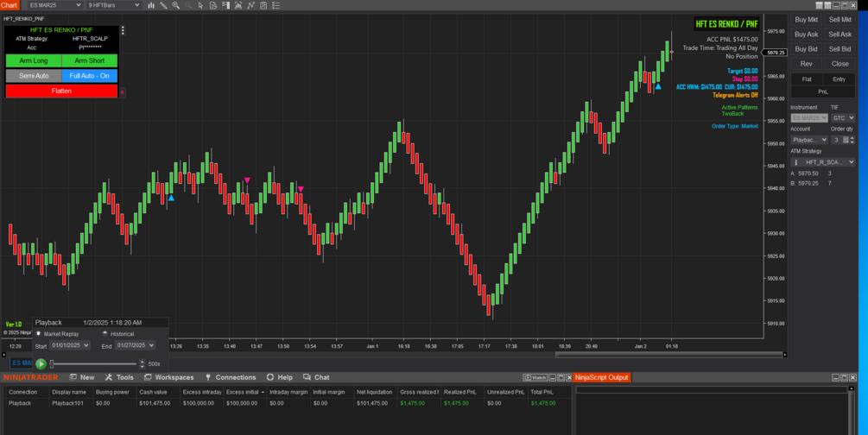
Task: Click blue up-arrow signal marker near 13:26
Action: click(171, 198)
